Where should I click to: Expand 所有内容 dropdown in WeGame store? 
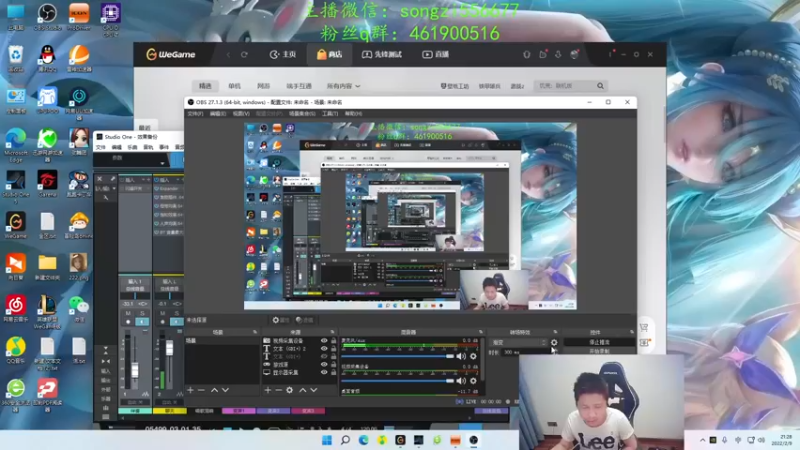[343, 86]
